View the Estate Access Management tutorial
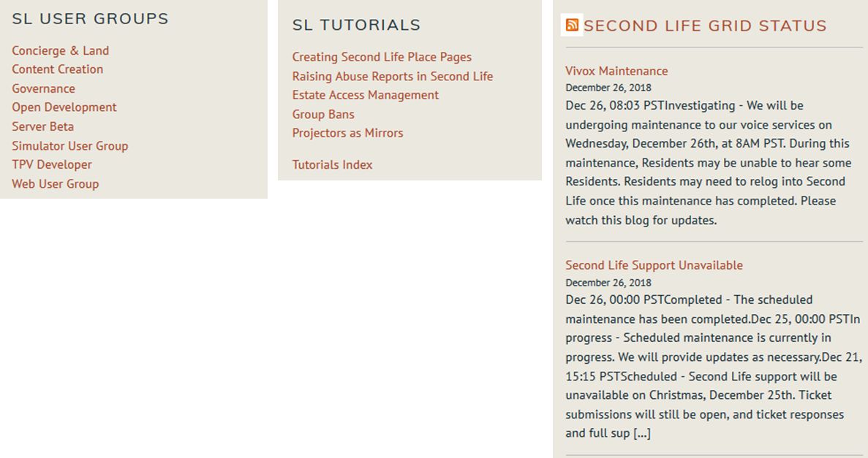Viewport: 868px width, 458px height. coord(366,95)
